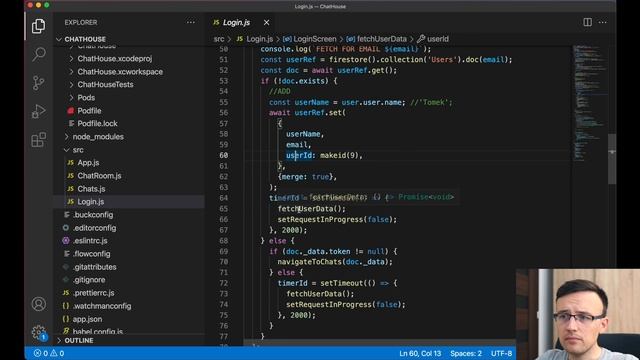Open the Manage gear icon

[x=38, y=332]
